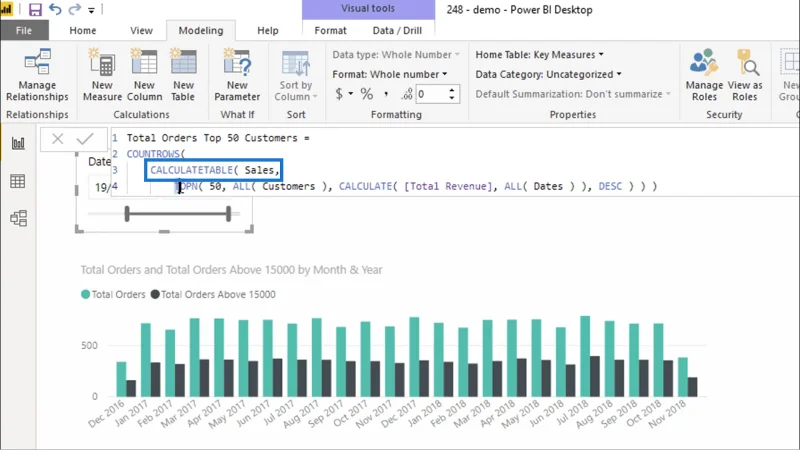Click the Visual tools contextual header

point(368,9)
